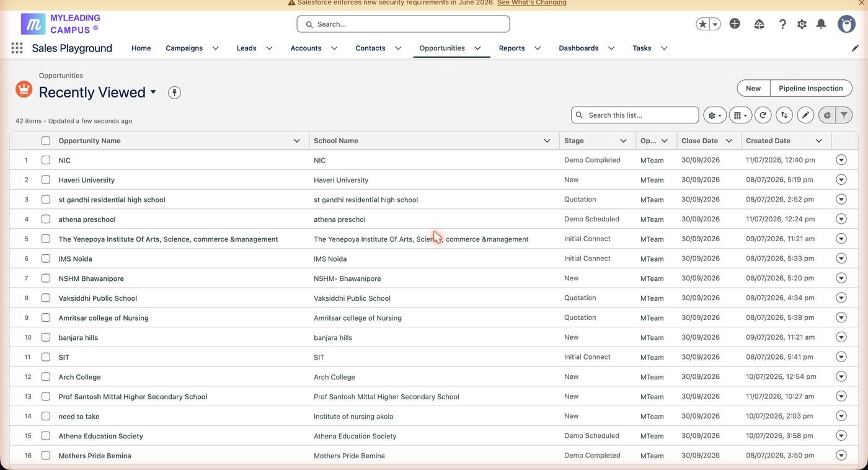Open the Tasks tab
Screen dimensions: 868x470
point(642,48)
